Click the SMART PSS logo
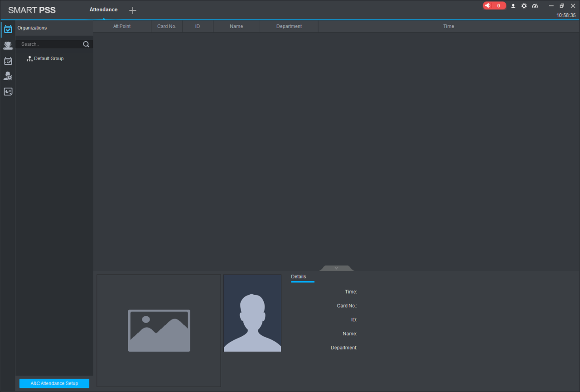Image resolution: width=580 pixels, height=392 pixels. coord(32,10)
